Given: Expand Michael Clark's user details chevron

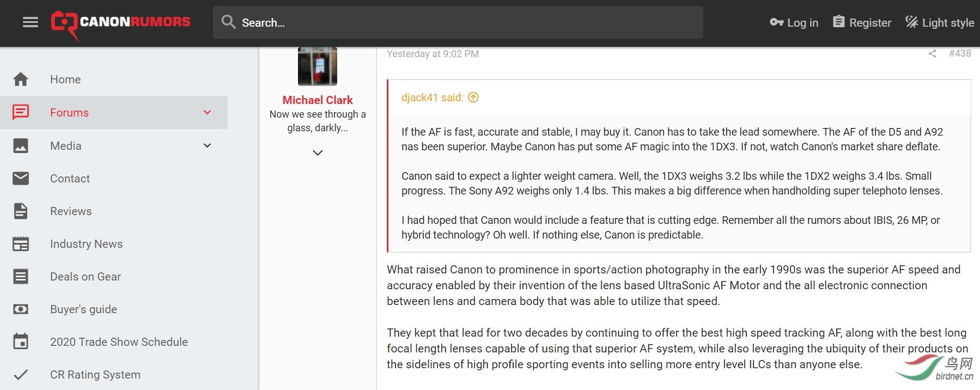Looking at the screenshot, I should (318, 153).
